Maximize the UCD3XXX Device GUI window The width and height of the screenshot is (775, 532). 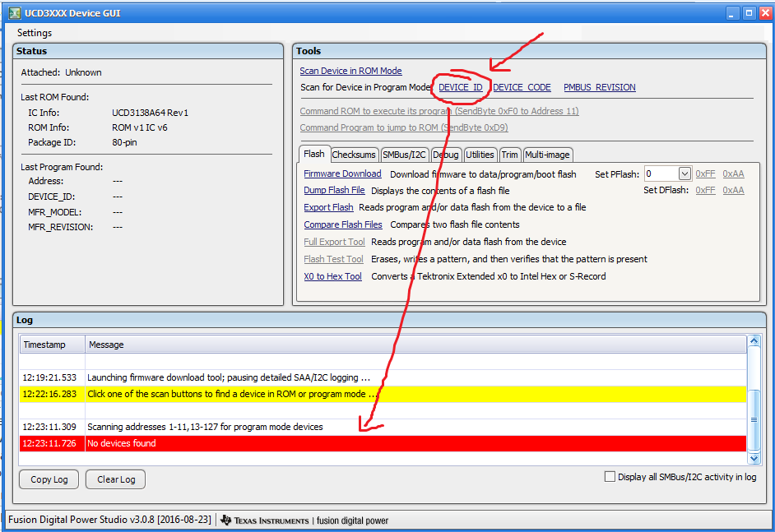tap(749, 13)
